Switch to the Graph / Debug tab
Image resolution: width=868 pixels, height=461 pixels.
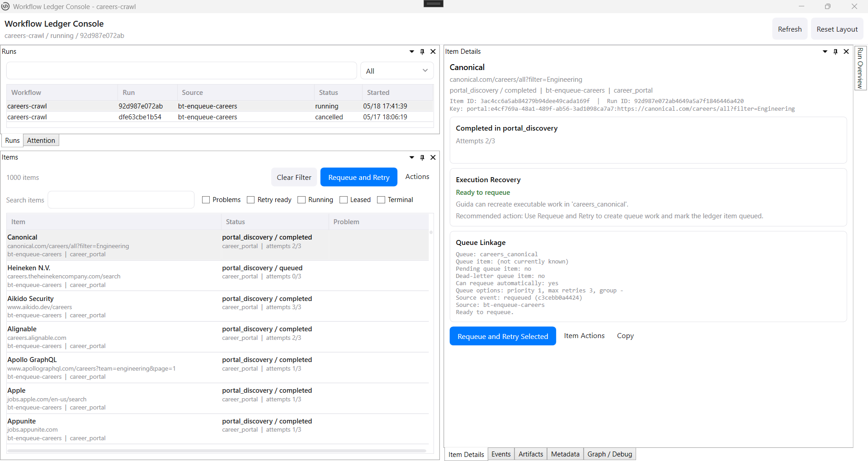609,454
